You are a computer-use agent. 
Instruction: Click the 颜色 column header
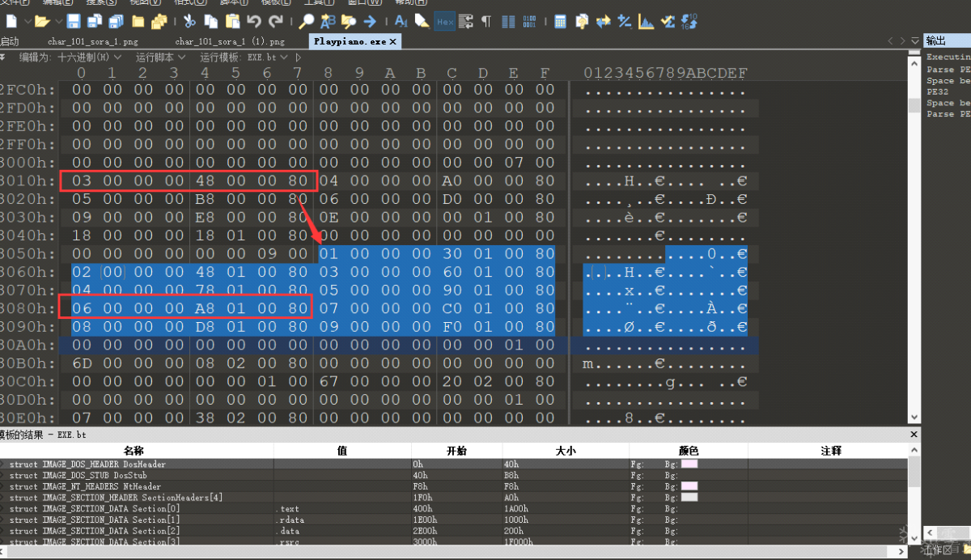688,451
